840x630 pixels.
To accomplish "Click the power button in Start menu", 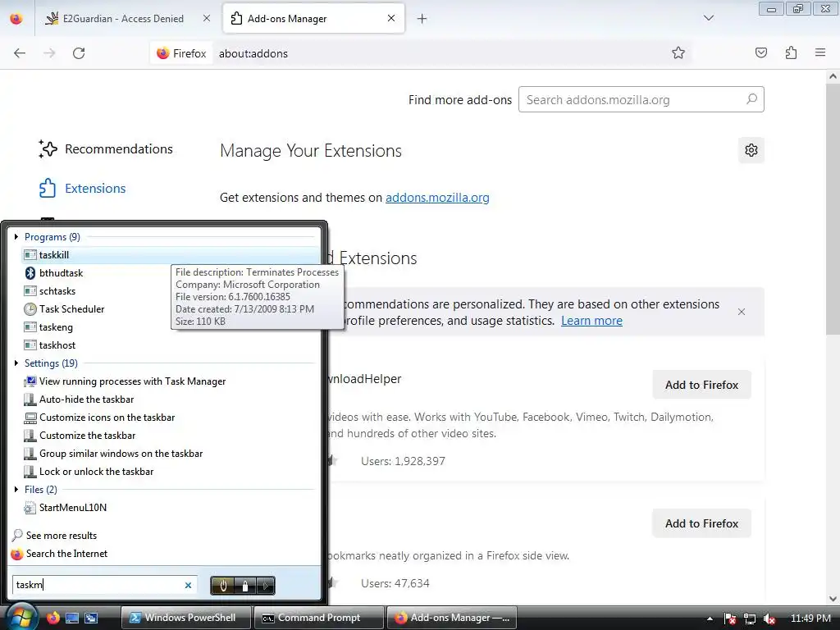I will tap(223, 586).
